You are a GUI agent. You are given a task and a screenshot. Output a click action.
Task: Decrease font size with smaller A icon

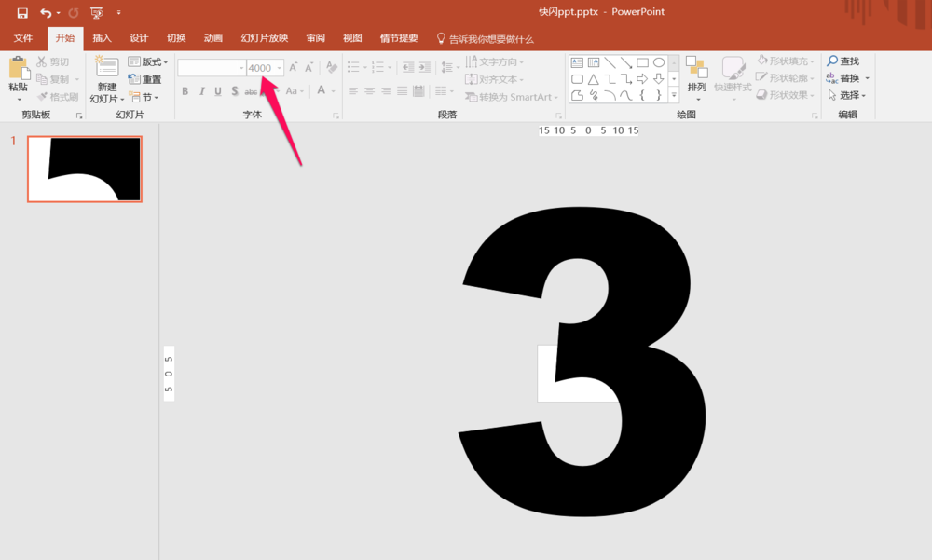pos(309,68)
